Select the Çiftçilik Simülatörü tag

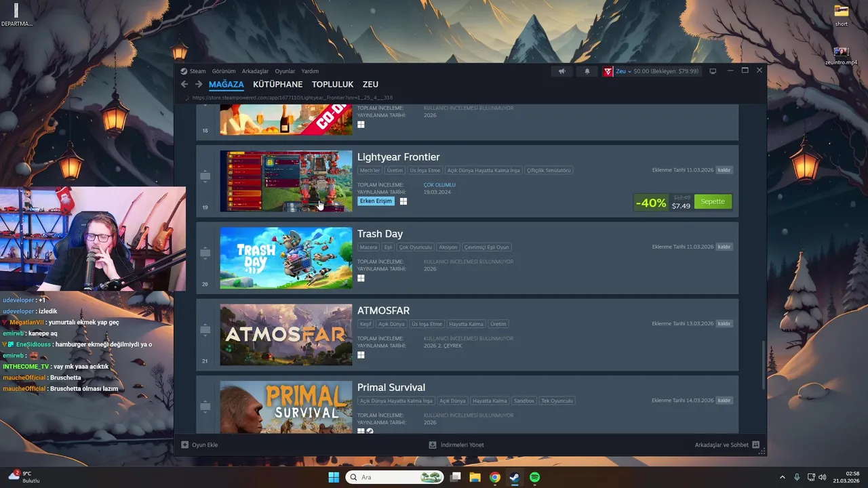(x=549, y=170)
